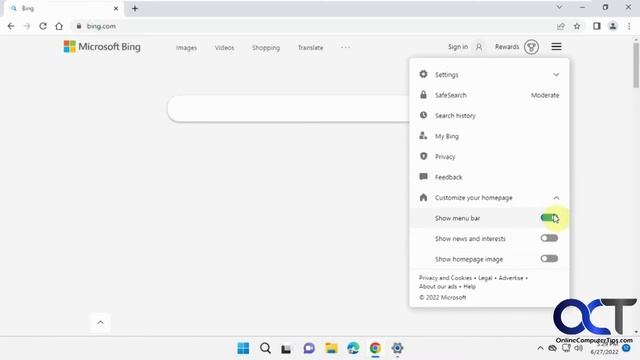This screenshot has width=640, height=360.
Task: Open Settings gear on taskbar
Action: coord(397,348)
